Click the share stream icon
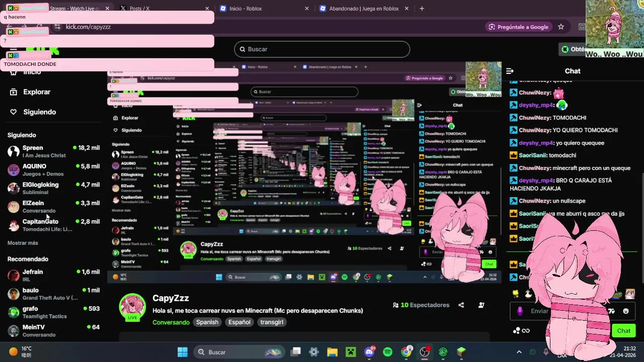 pyautogui.click(x=461, y=305)
